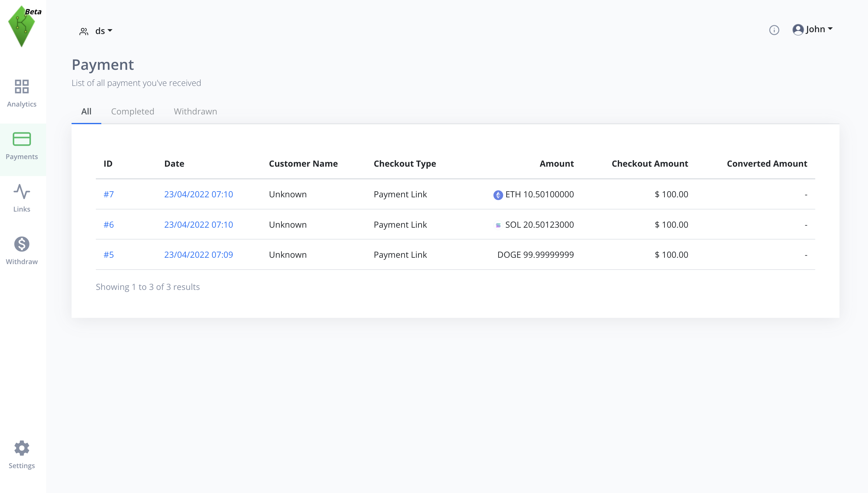Open the John account dropdown arrow
The height and width of the screenshot is (493, 868).
pos(830,29)
